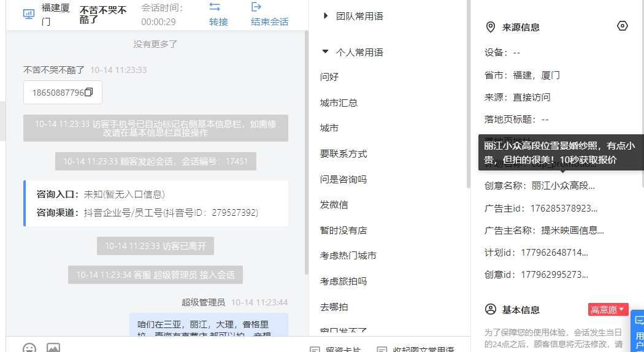
Task: Click the 没有更多了 text at the top
Action: click(156, 44)
